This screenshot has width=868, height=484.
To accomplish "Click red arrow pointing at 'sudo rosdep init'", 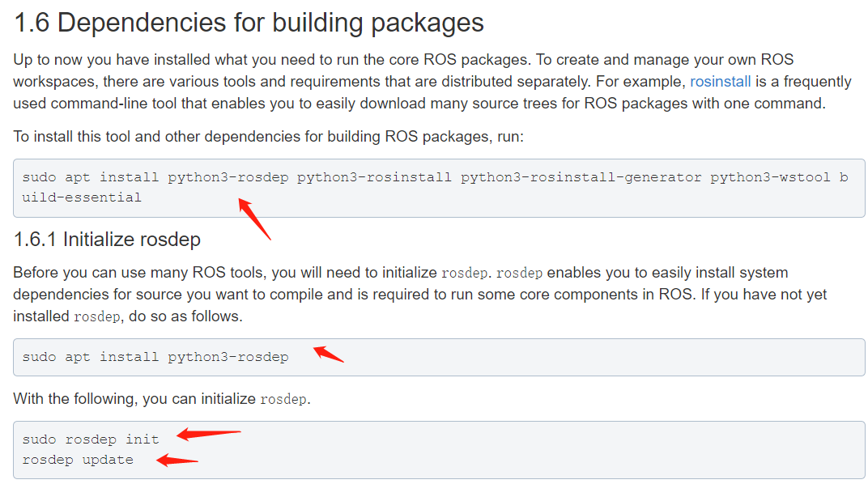I will click(209, 434).
